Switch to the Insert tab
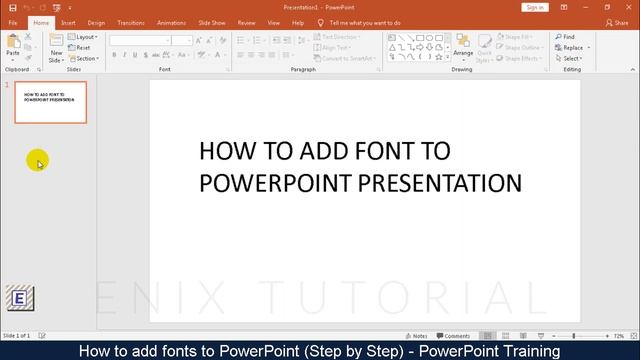Viewport: 640px width, 360px height. [x=68, y=23]
